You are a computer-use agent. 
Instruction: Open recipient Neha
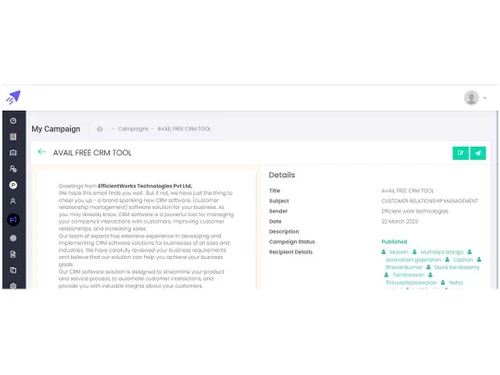click(456, 283)
